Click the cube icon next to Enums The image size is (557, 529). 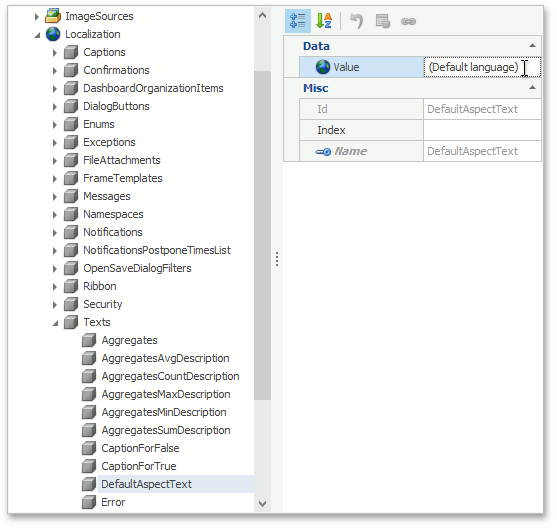point(71,124)
